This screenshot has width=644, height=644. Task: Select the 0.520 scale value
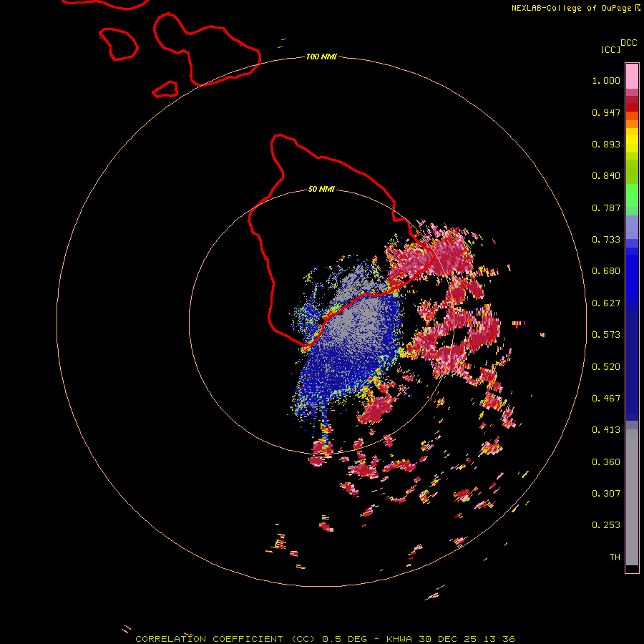(x=606, y=367)
